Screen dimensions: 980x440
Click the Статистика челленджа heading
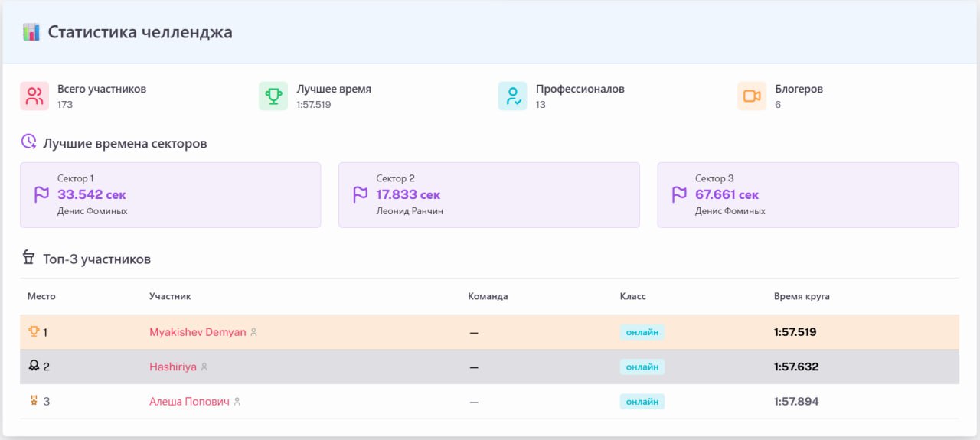tap(140, 32)
